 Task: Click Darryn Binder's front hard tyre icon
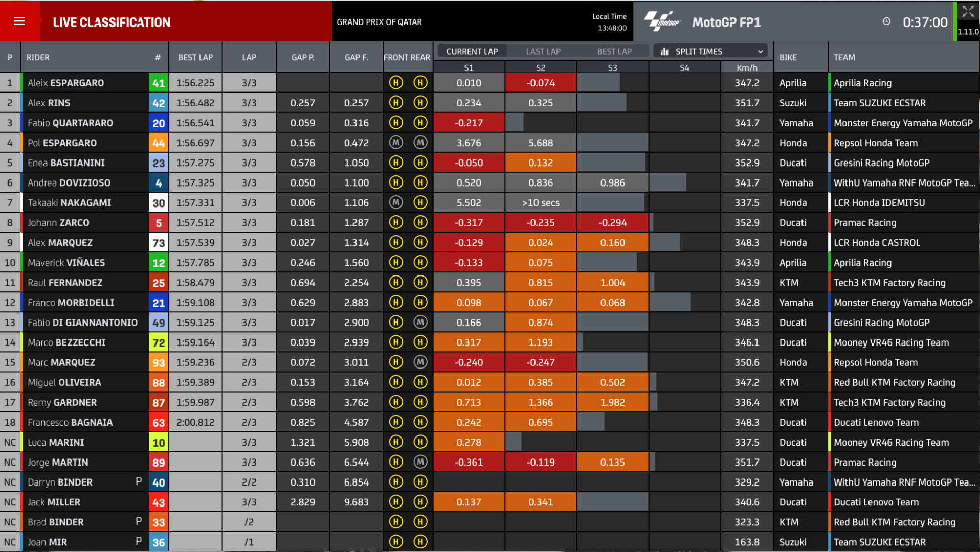click(x=396, y=482)
